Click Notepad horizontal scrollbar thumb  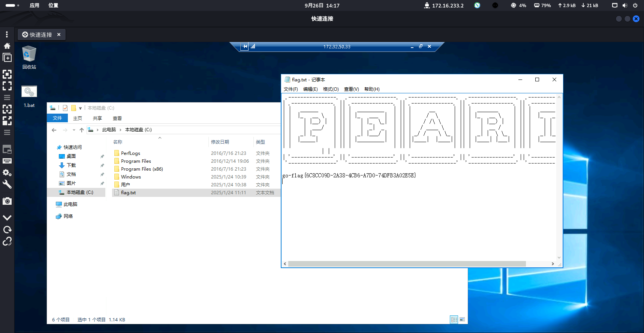tap(407, 264)
